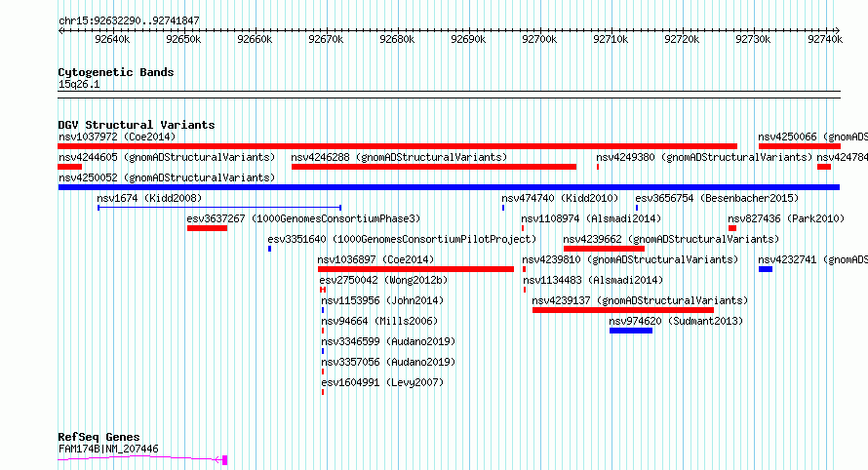Click the red nsv1036897 variant bar

coord(415,269)
